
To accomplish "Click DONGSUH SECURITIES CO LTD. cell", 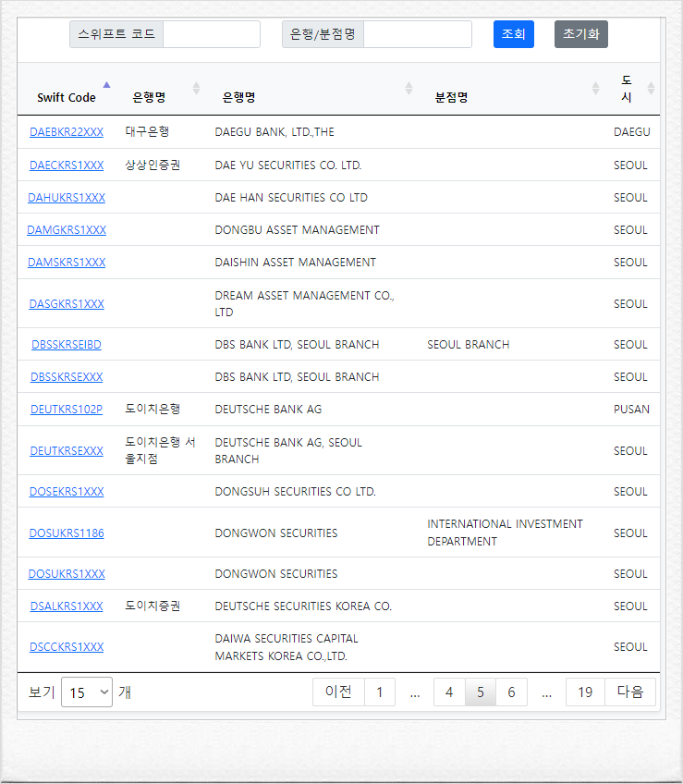I will (295, 492).
